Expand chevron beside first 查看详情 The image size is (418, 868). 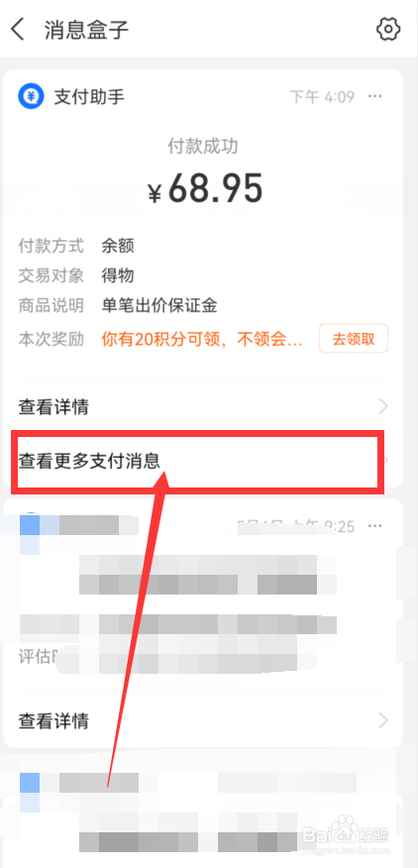[x=383, y=407]
